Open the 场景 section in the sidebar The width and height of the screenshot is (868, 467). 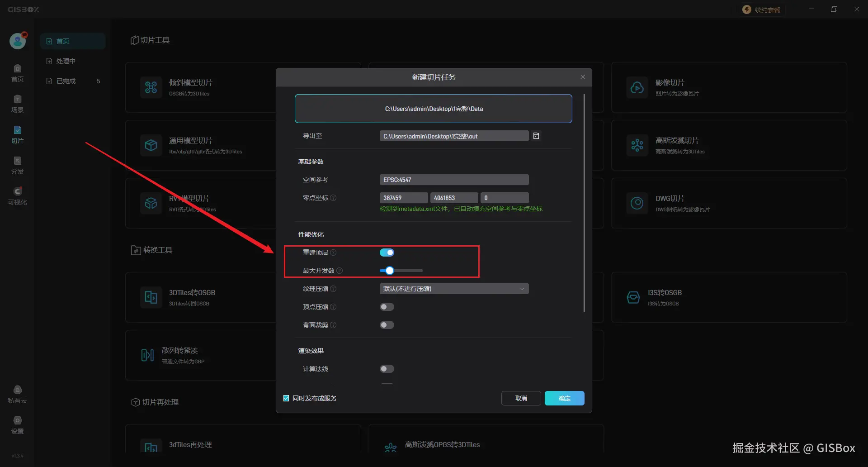click(17, 104)
